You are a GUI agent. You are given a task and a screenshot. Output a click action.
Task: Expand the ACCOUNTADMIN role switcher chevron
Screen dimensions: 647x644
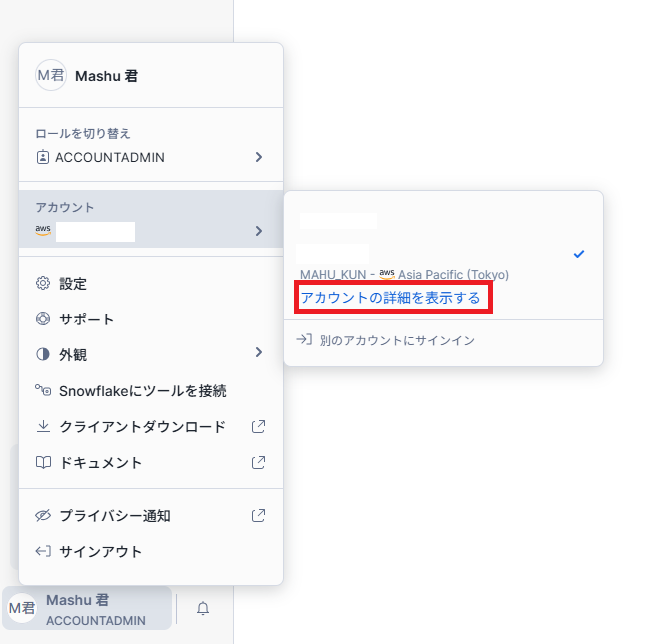coord(258,157)
